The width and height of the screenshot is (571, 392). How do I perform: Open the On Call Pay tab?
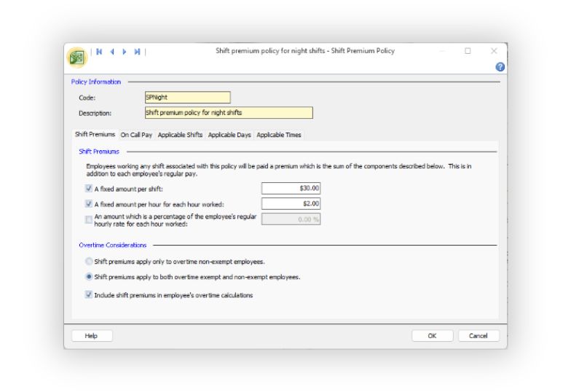coord(136,135)
